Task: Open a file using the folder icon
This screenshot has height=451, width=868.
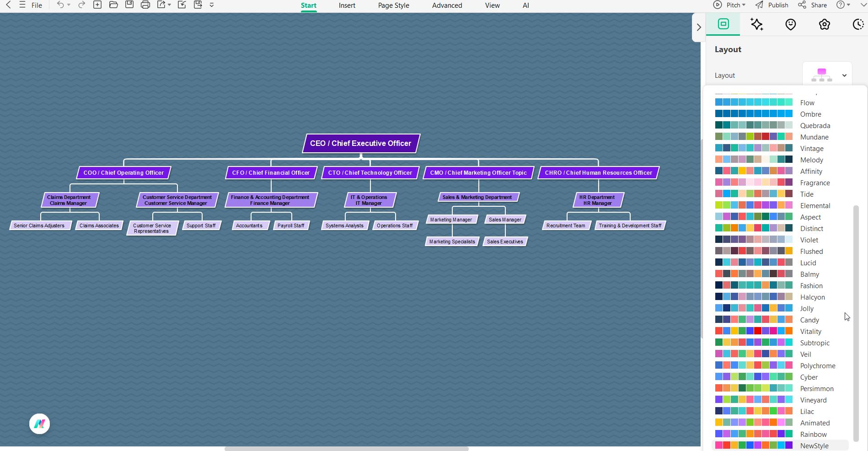Action: [x=114, y=5]
